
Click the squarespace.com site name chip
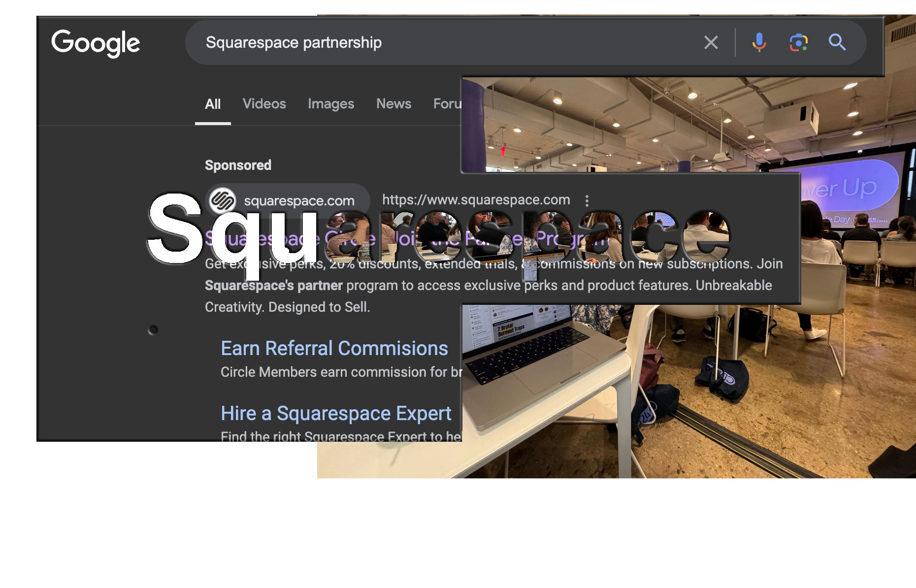tap(298, 200)
